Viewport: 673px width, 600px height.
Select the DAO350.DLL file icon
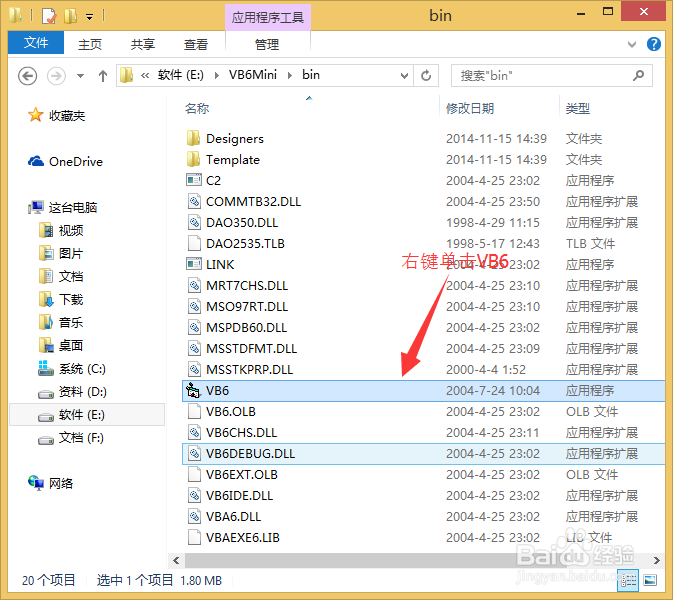(194, 222)
